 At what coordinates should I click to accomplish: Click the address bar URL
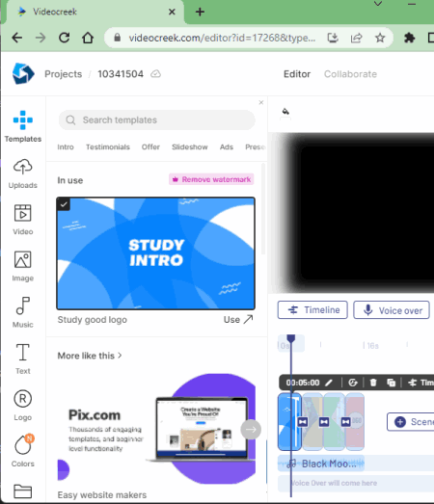222,38
